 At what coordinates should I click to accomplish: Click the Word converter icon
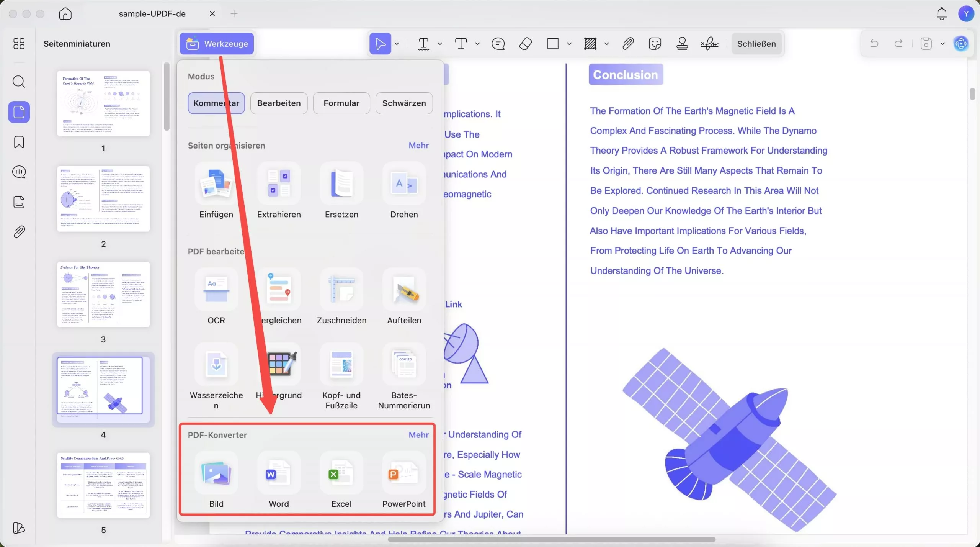[x=279, y=473]
